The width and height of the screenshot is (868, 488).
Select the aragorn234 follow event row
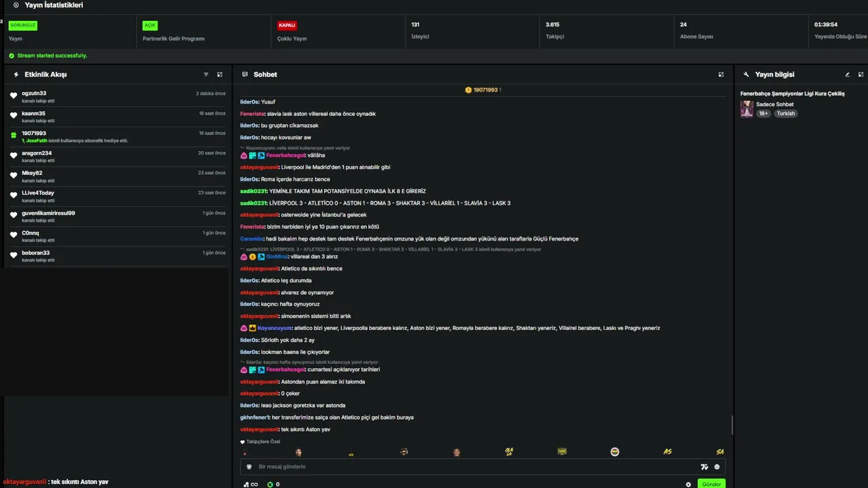pos(117,157)
